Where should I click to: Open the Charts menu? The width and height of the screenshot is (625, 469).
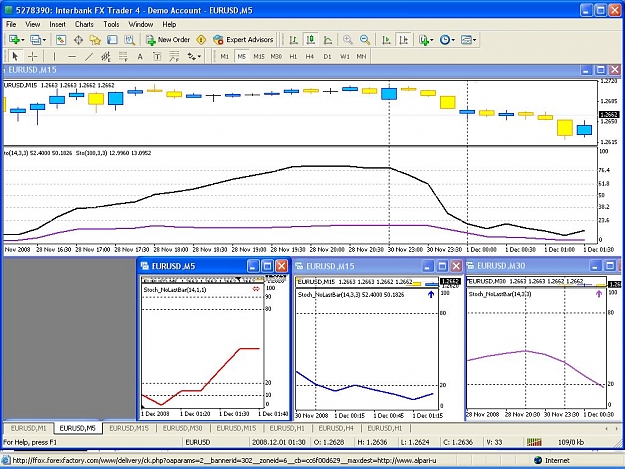(x=84, y=24)
